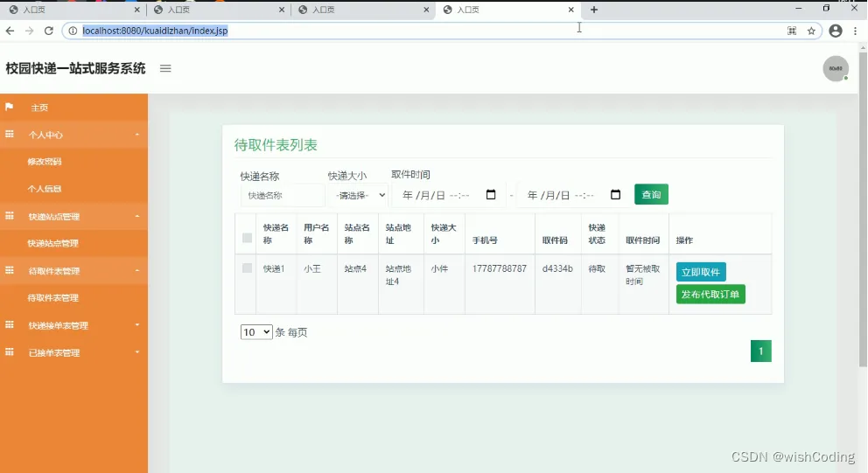
Task: Open the Chrome profile icon
Action: tap(836, 31)
